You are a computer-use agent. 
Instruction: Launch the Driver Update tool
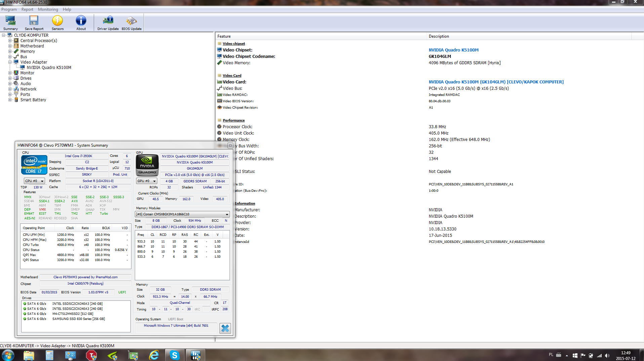[108, 23]
